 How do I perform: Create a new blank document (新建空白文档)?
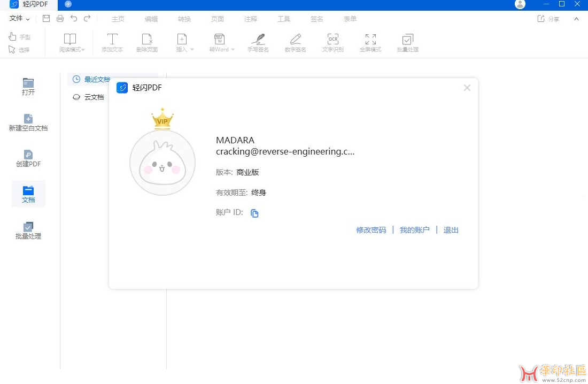tap(28, 123)
